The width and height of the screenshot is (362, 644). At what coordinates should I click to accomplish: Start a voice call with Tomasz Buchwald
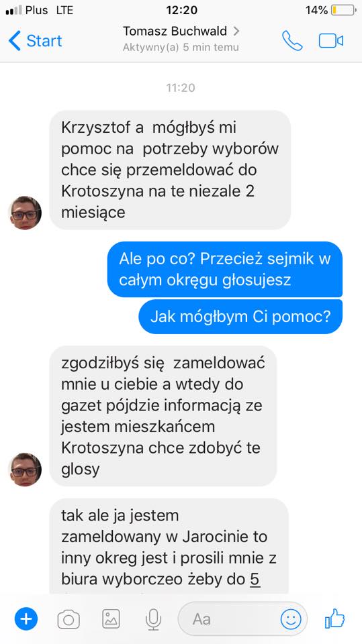(x=292, y=41)
